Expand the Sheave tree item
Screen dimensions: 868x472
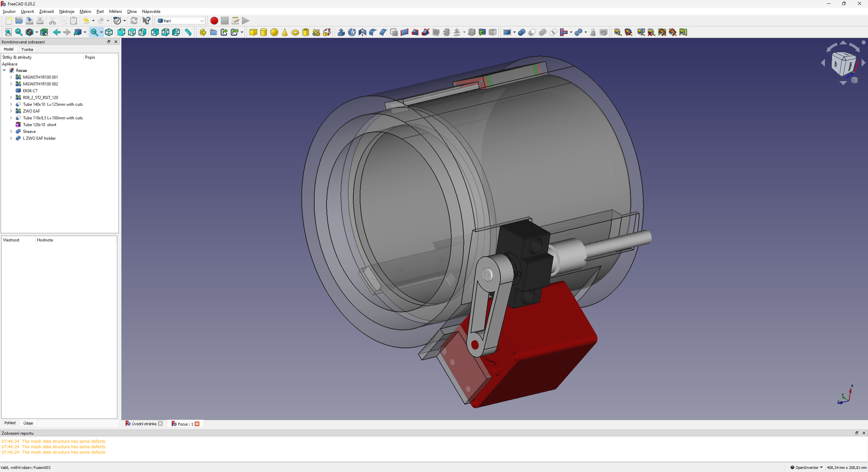(11, 132)
